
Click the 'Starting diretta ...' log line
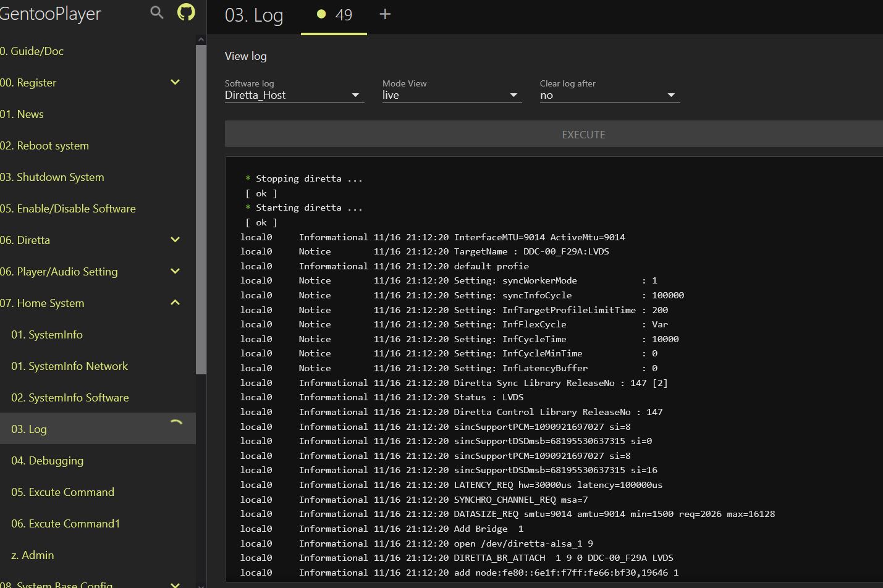coord(303,208)
